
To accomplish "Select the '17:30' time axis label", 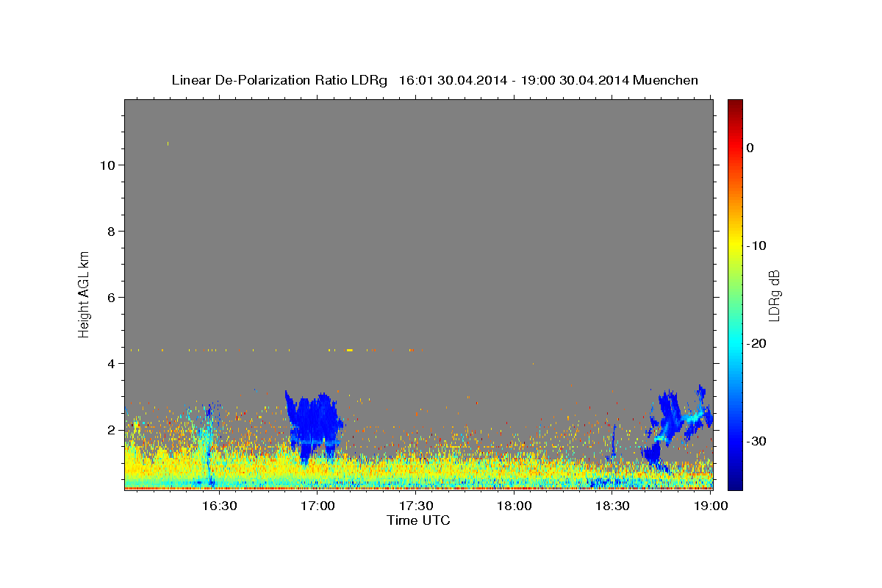I will [416, 506].
